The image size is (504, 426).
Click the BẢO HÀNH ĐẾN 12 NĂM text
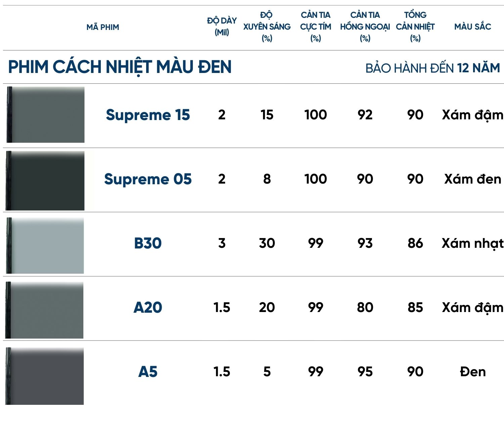433,68
